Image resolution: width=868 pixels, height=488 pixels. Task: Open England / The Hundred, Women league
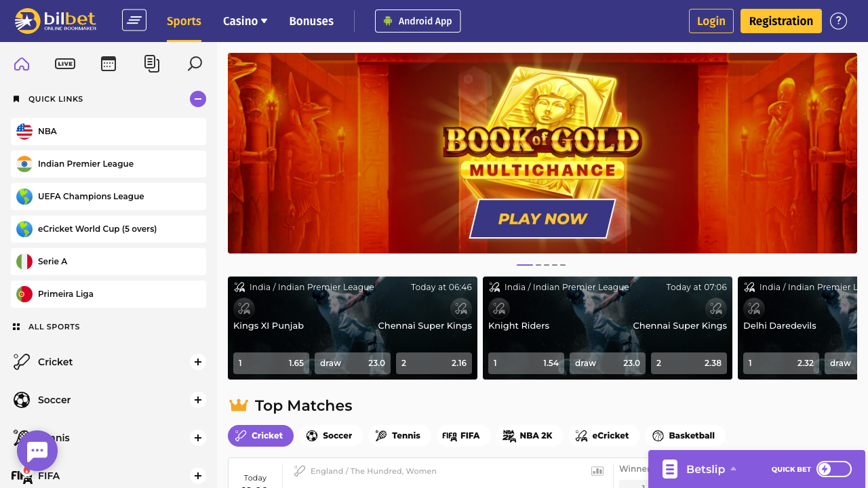pyautogui.click(x=374, y=471)
